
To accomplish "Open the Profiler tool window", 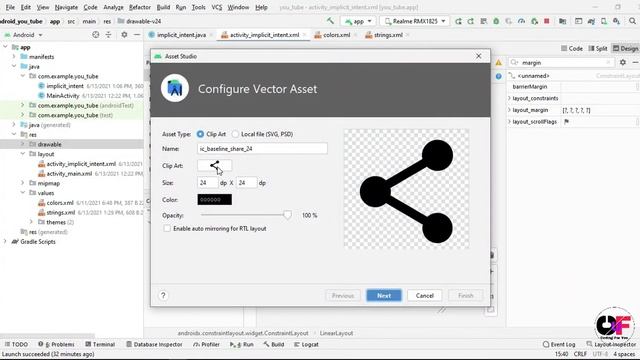I will coord(206,344).
